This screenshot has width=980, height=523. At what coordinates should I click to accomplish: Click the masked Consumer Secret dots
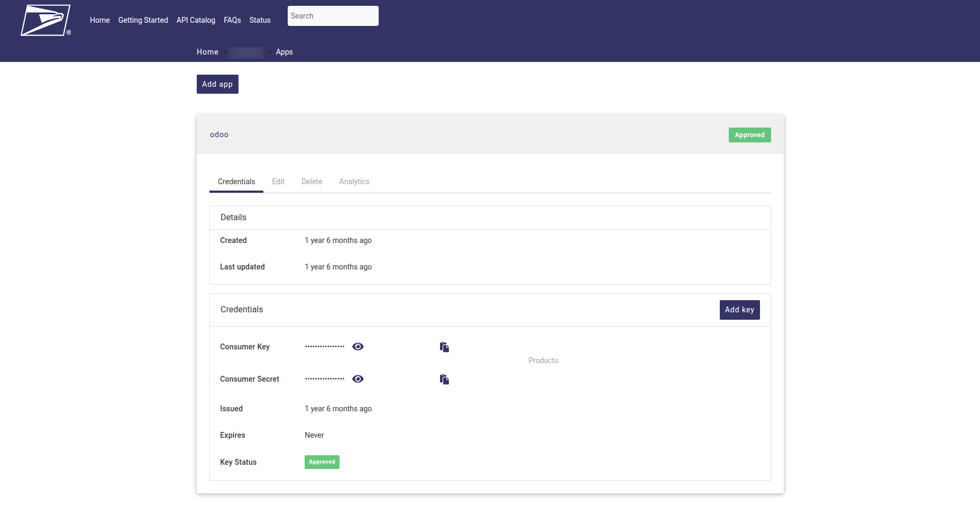pos(325,379)
